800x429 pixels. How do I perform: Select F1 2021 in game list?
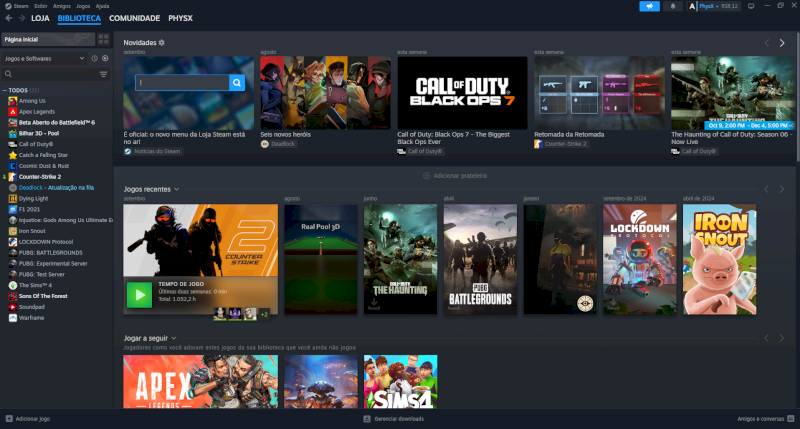pos(29,210)
